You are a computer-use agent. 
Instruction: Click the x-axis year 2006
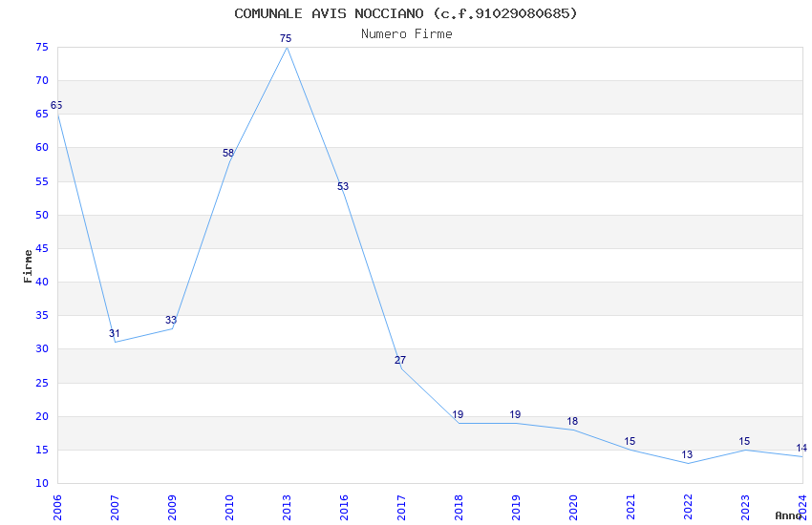57,508
